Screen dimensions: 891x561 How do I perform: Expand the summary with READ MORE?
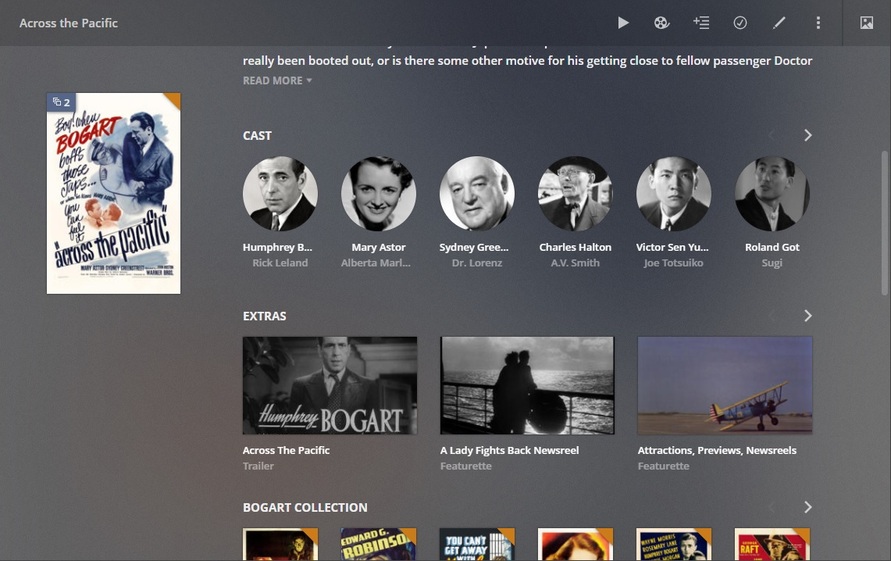coord(277,81)
